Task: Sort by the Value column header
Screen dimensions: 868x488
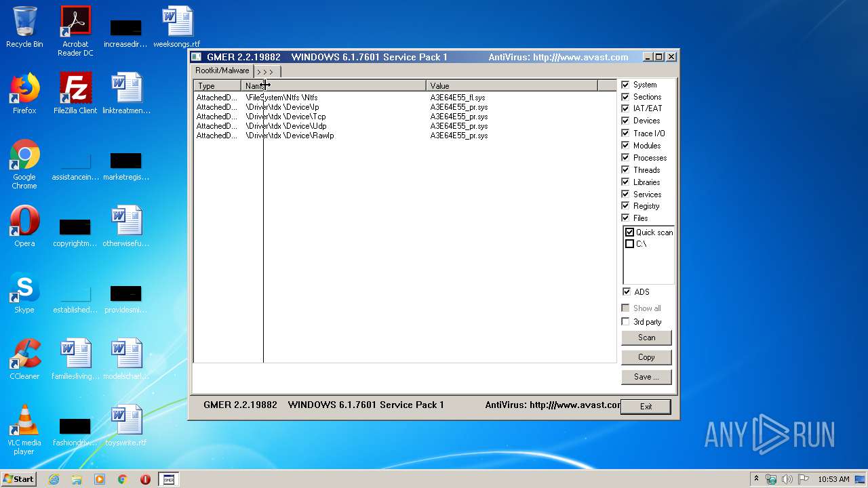Action: click(x=512, y=85)
